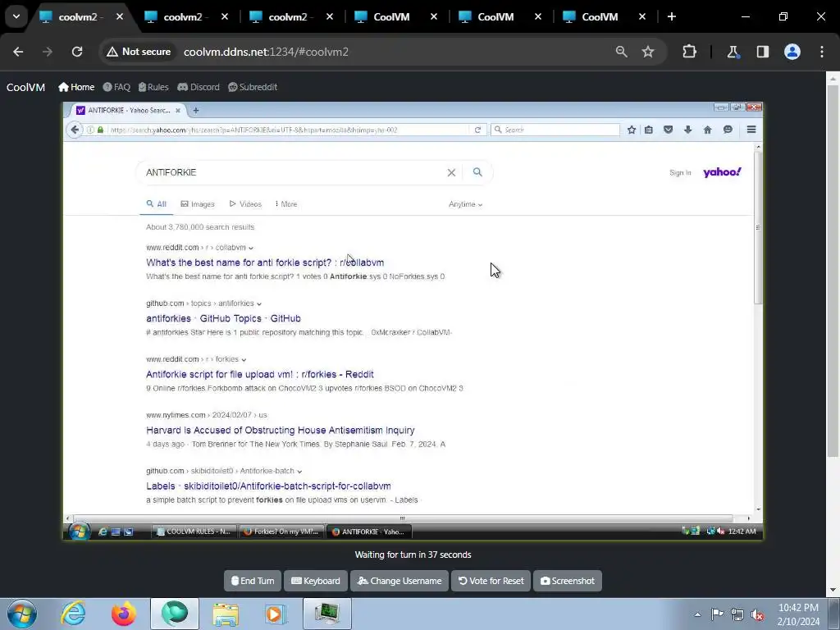Open Chrome extensions puzzle icon
840x630 pixels.
(689, 52)
